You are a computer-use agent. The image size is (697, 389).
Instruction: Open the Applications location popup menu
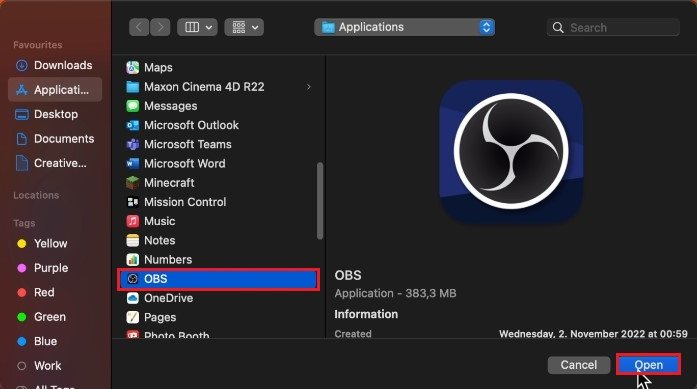(x=405, y=27)
